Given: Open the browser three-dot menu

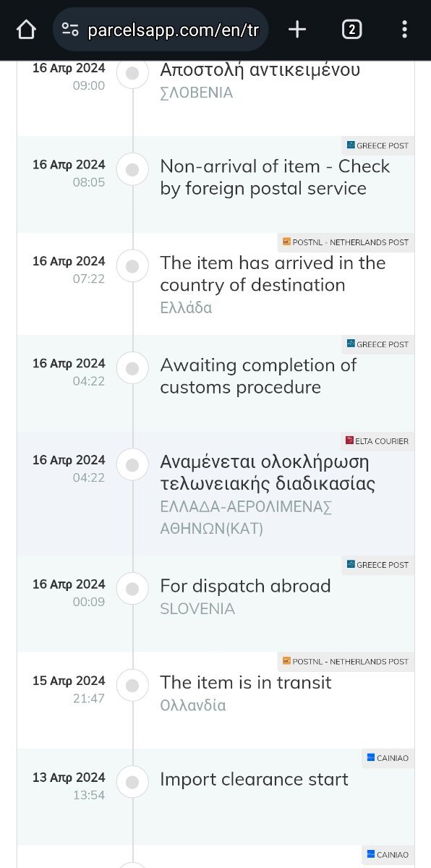Looking at the screenshot, I should pos(404,30).
